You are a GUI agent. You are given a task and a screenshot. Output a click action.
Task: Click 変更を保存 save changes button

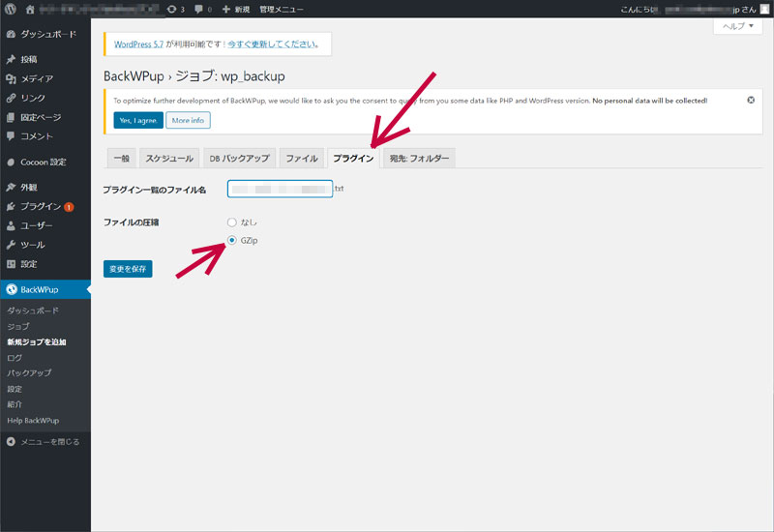click(128, 269)
